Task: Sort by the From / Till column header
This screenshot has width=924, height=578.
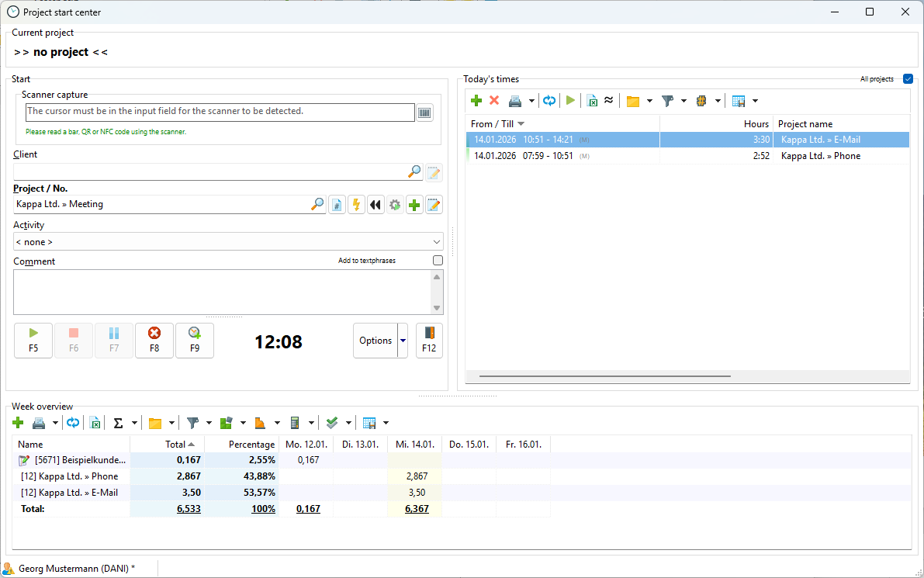Action: 497,124
